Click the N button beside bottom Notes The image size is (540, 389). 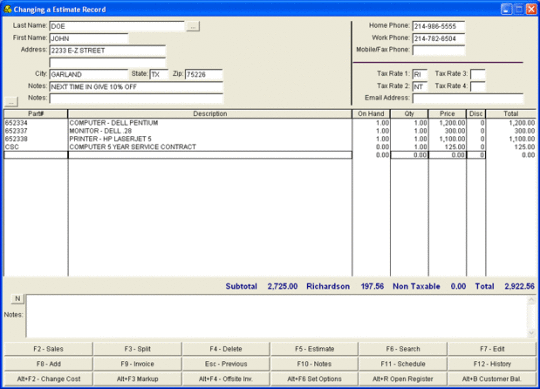(18, 299)
